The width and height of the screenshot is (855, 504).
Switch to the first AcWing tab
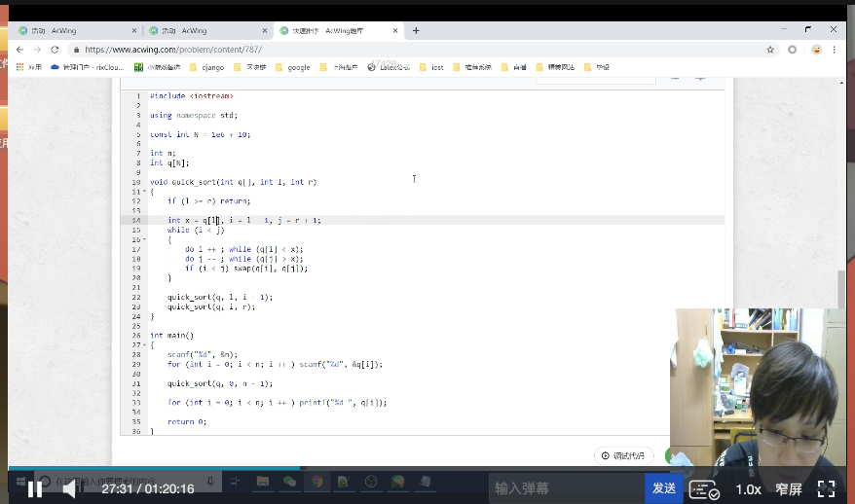click(x=78, y=30)
